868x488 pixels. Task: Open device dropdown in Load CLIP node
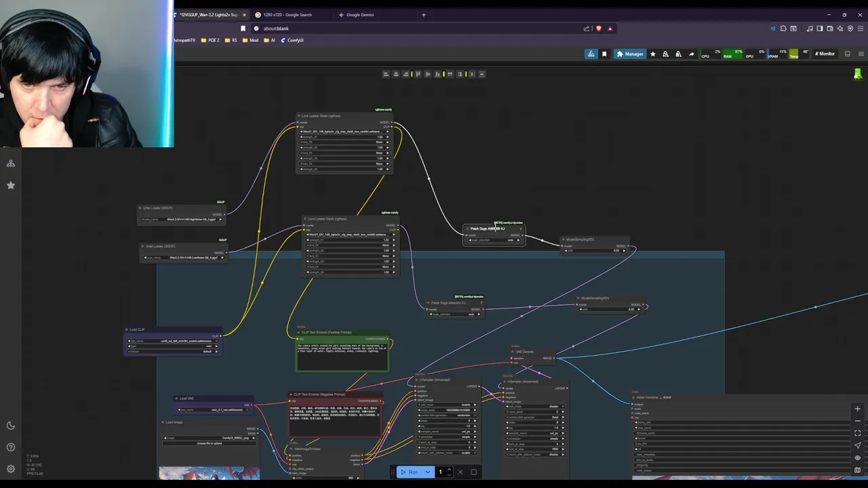(x=173, y=352)
